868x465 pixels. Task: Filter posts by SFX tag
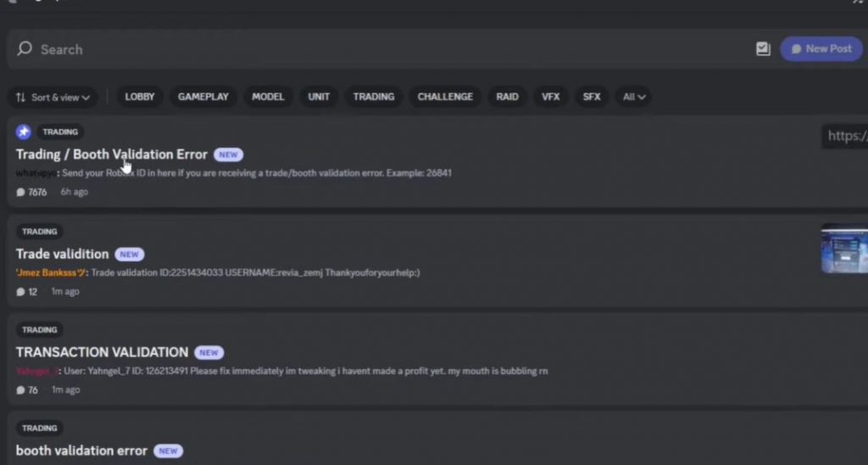pyautogui.click(x=591, y=97)
